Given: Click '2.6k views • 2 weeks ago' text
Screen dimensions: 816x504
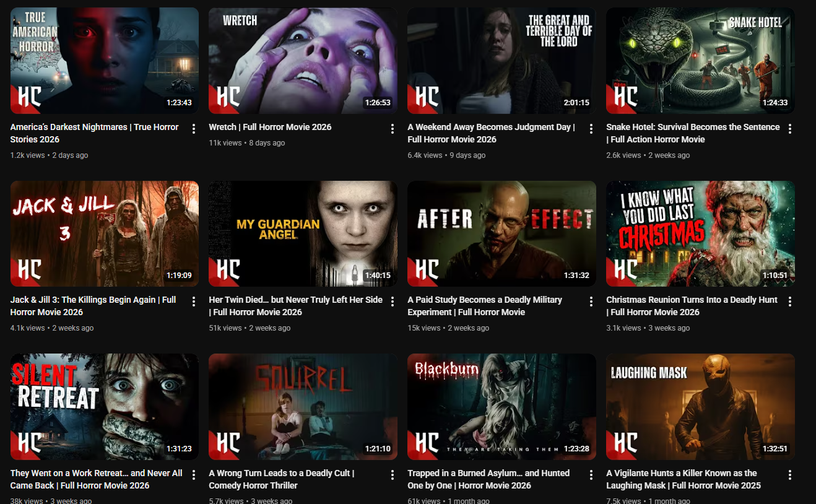Looking at the screenshot, I should (648, 155).
